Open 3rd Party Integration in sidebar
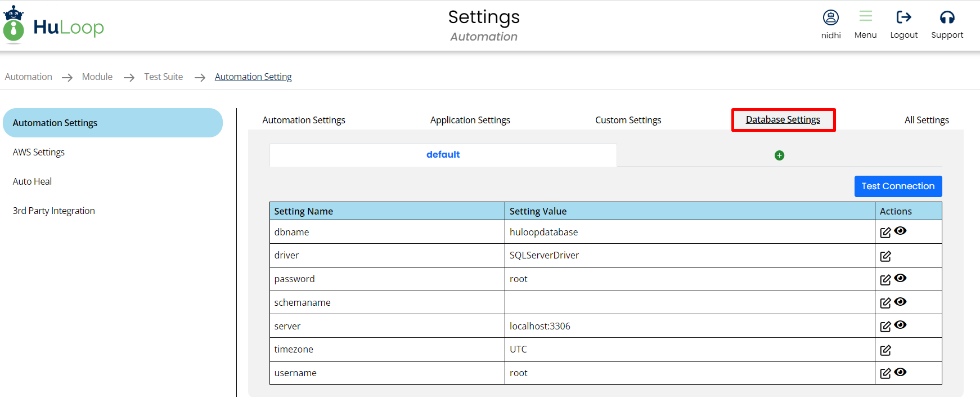 [54, 211]
